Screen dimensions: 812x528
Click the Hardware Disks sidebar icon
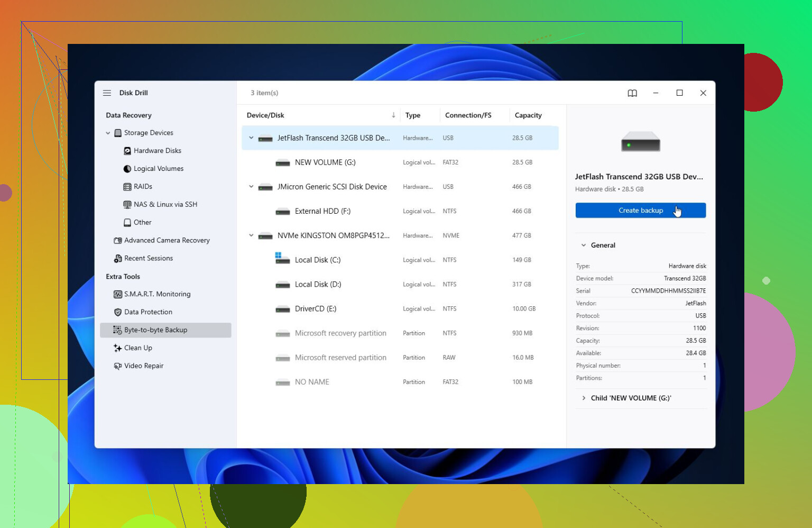[127, 151]
